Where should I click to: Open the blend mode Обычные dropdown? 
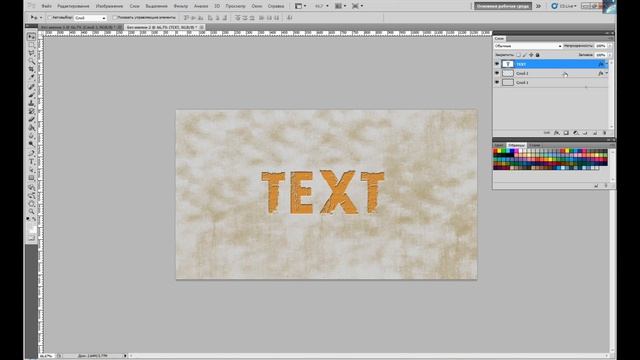click(528, 46)
